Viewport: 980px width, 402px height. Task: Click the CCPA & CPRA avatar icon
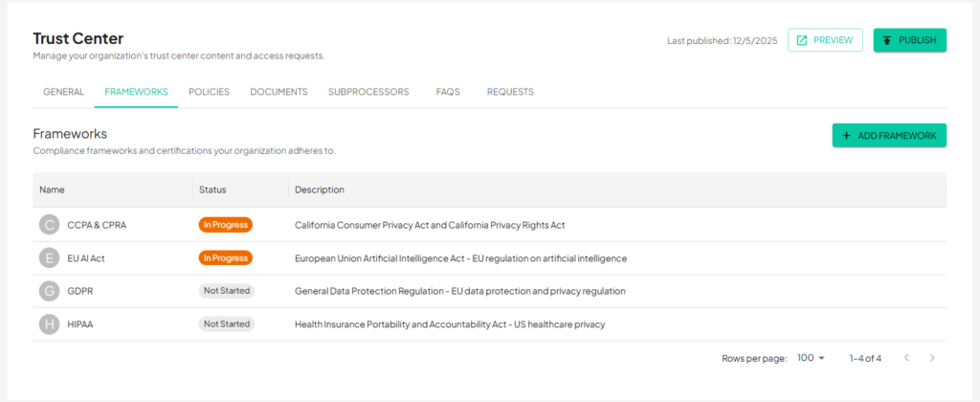[49, 225]
